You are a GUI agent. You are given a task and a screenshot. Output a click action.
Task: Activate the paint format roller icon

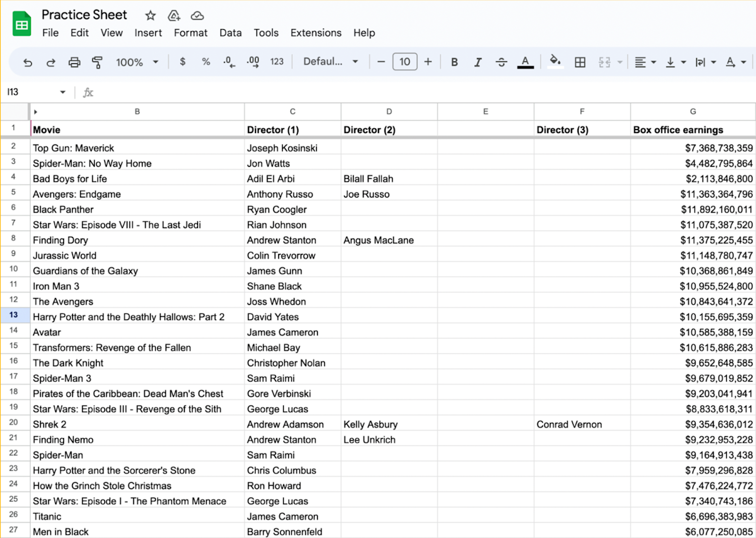97,62
